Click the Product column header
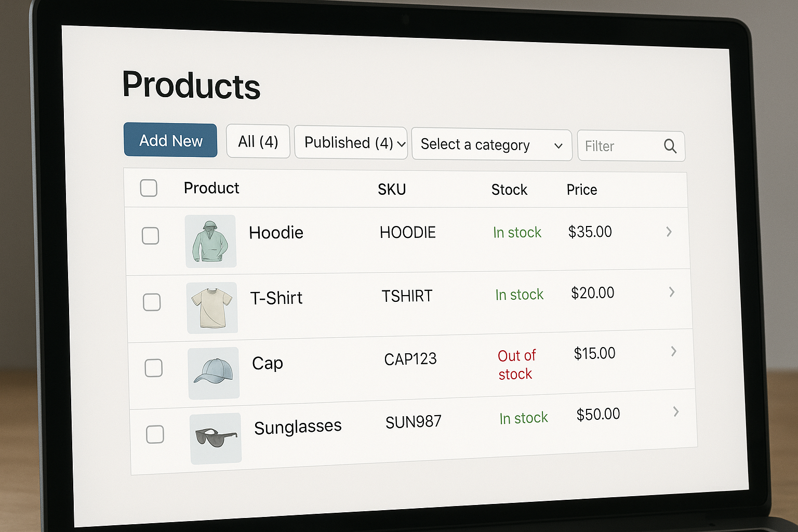Image resolution: width=798 pixels, height=532 pixels. [x=211, y=188]
